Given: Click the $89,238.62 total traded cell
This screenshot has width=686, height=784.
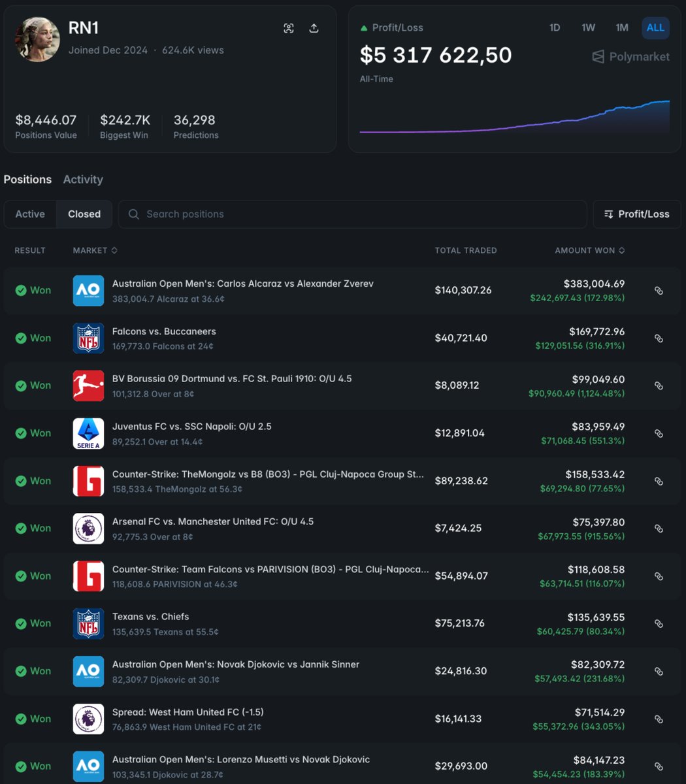Looking at the screenshot, I should [461, 480].
